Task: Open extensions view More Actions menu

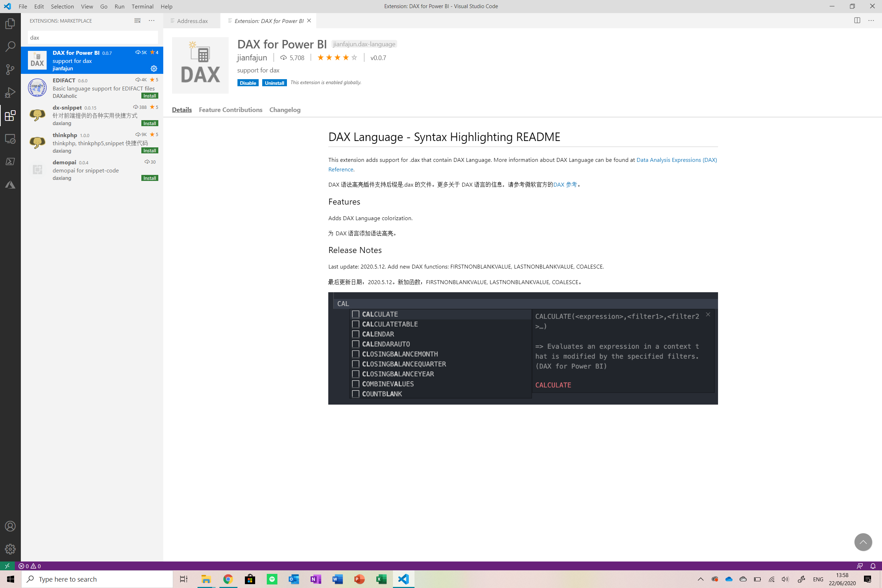Action: click(152, 20)
